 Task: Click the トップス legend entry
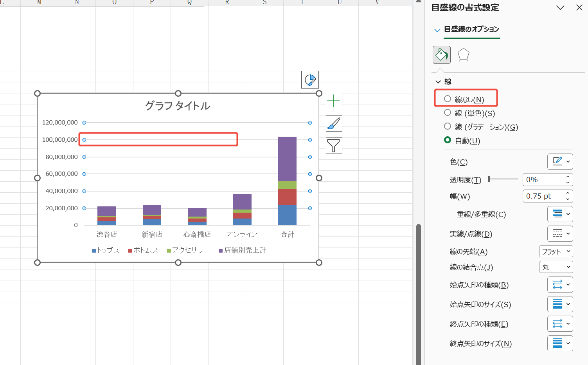(x=106, y=250)
